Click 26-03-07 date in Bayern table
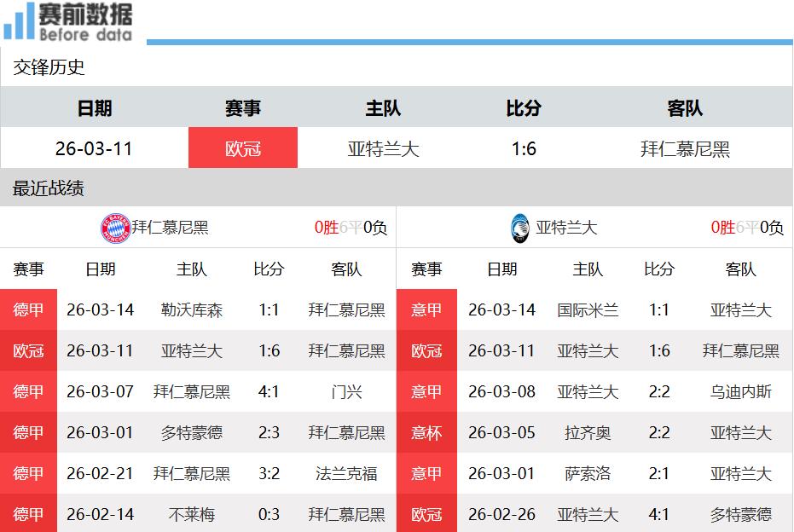This screenshot has height=532, width=794. tap(101, 392)
